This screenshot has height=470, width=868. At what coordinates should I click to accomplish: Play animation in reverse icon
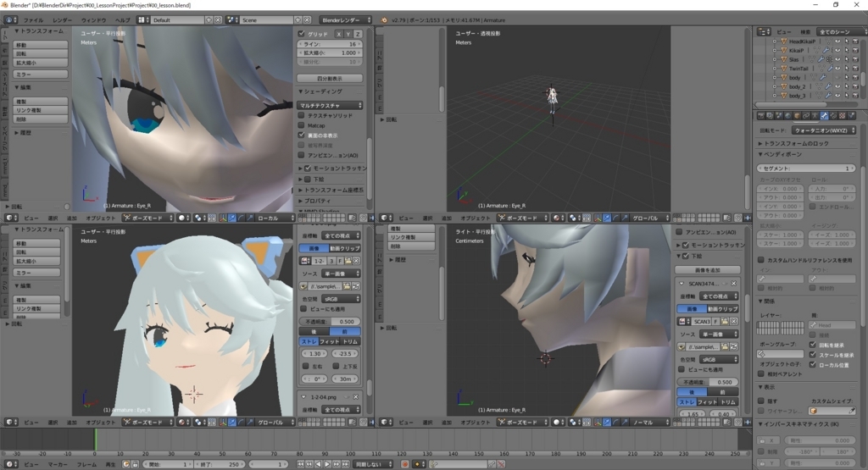pos(319,464)
